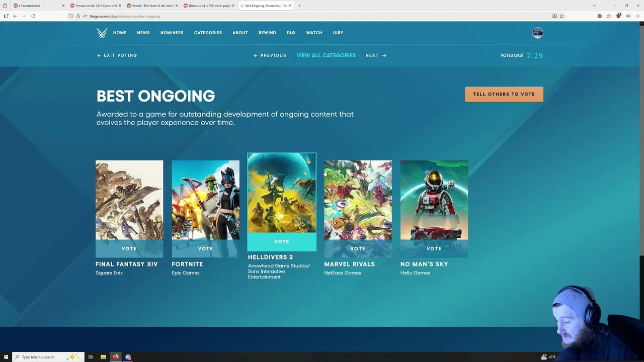
Task: Close the Best Ongoing Nominees tab
Action: tap(290, 6)
